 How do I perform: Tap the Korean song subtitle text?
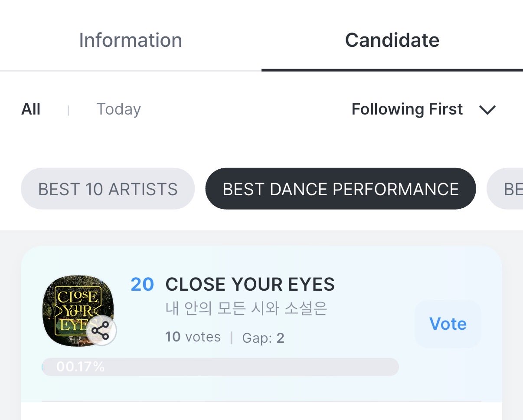pyautogui.click(x=246, y=309)
